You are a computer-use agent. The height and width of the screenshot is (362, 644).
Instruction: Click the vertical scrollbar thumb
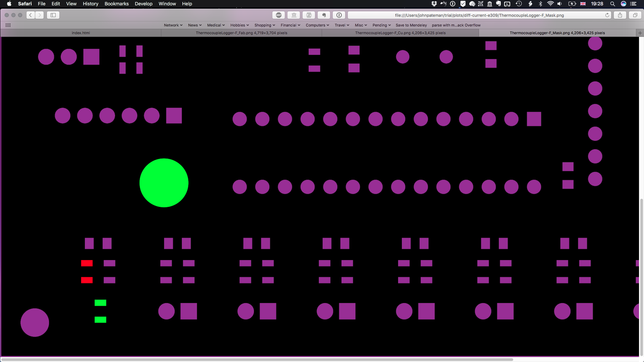(x=642, y=277)
